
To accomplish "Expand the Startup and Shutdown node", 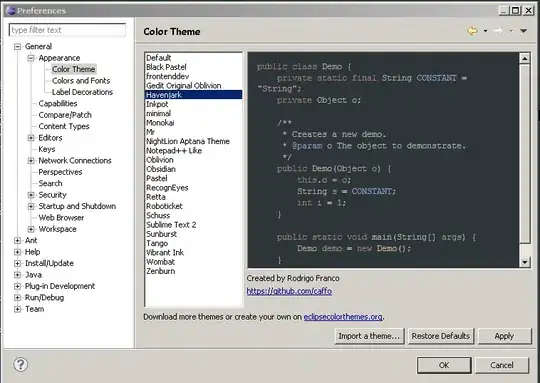I will [x=31, y=206].
